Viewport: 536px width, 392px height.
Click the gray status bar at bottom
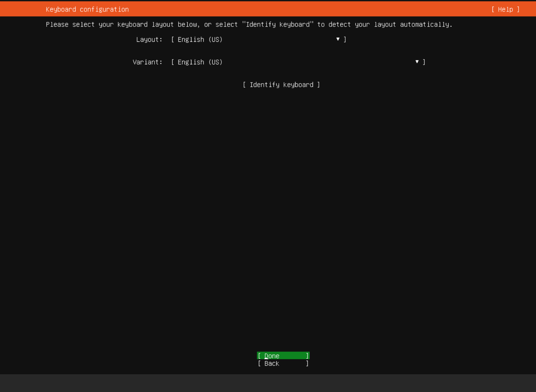(268, 383)
